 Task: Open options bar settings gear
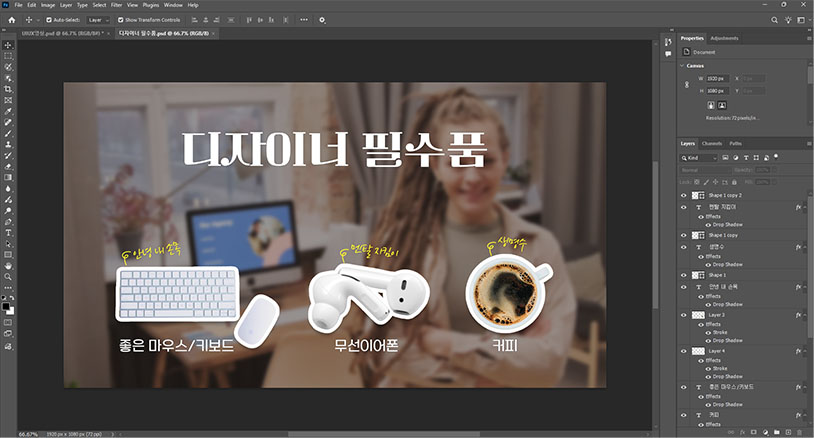322,20
